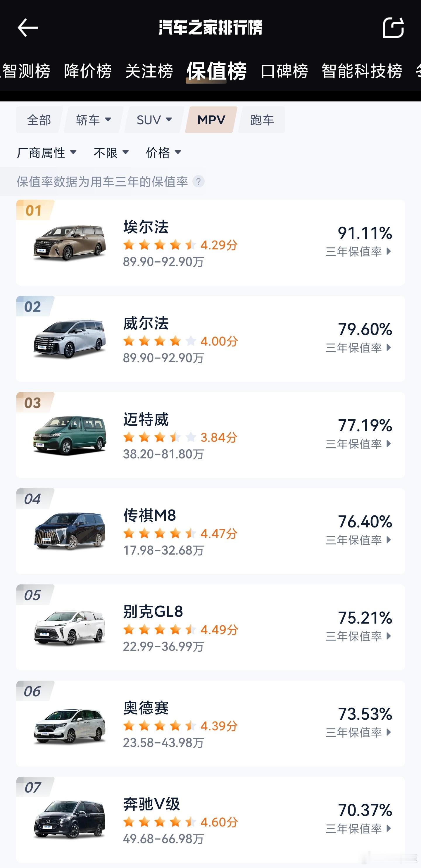This screenshot has width=421, height=868.
Task: Open the 厂商属性 filter dropdown
Action: coord(47,153)
